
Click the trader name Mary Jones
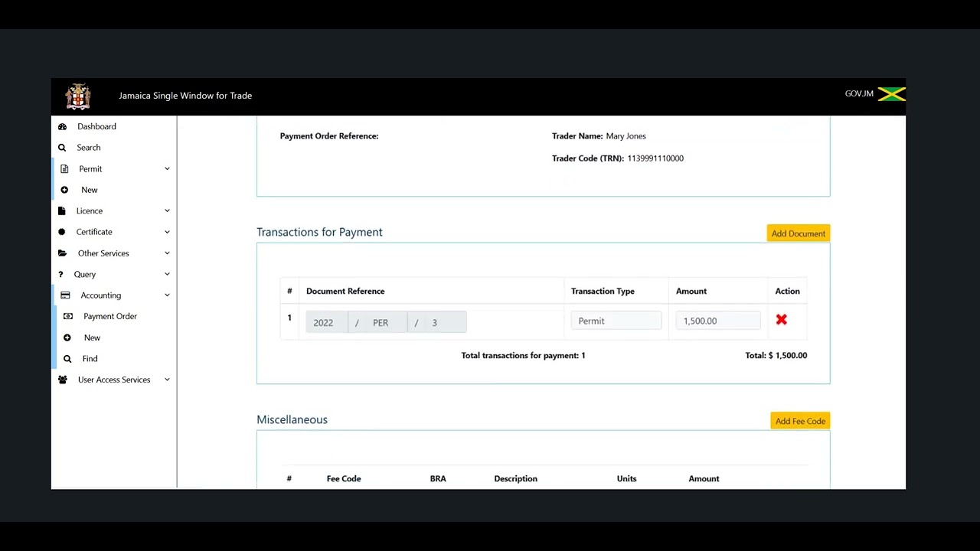[x=626, y=136]
